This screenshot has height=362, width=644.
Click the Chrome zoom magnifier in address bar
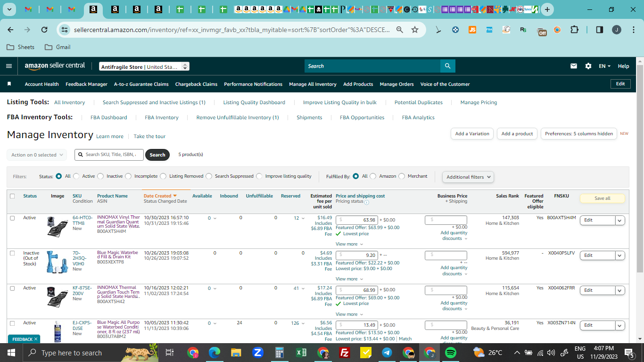400,30
